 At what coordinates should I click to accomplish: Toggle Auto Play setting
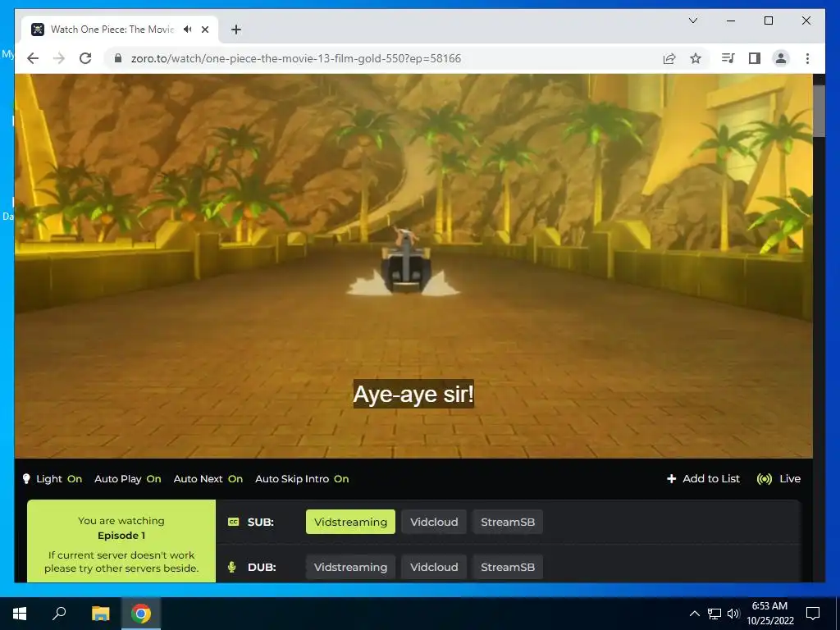pyautogui.click(x=127, y=479)
